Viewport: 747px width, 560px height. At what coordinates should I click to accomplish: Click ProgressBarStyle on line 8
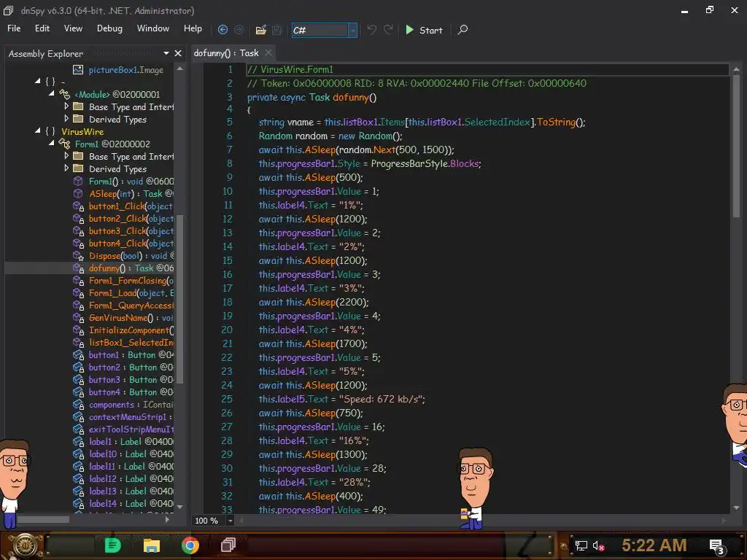[410, 163]
